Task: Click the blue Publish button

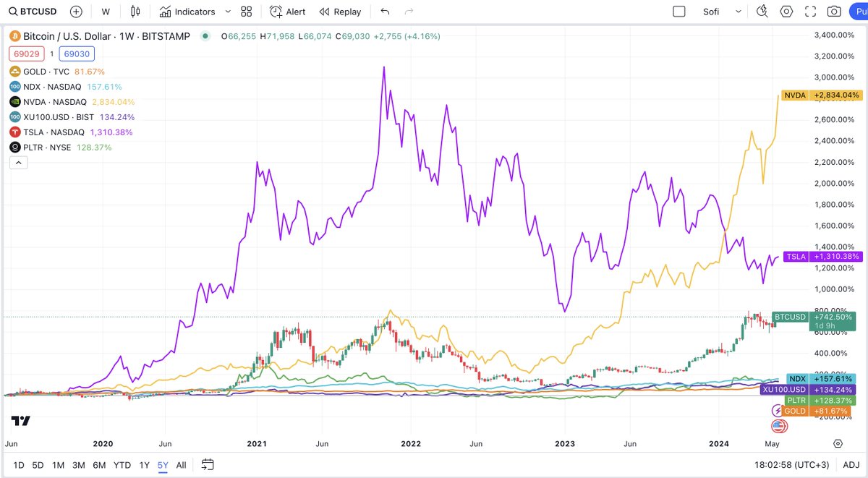Action: pos(858,12)
